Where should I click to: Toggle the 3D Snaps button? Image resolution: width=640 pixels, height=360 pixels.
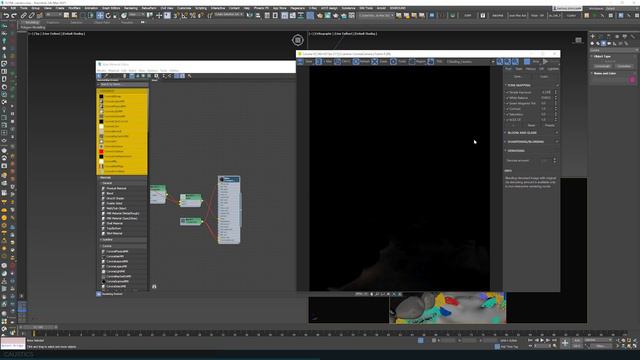[176, 16]
